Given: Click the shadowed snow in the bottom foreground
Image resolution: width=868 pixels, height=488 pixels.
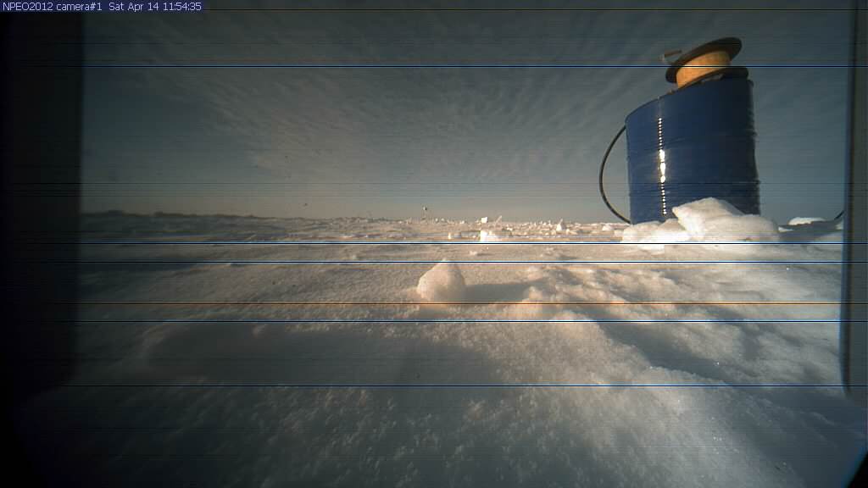Looking at the screenshot, I should pyautogui.click(x=339, y=441).
